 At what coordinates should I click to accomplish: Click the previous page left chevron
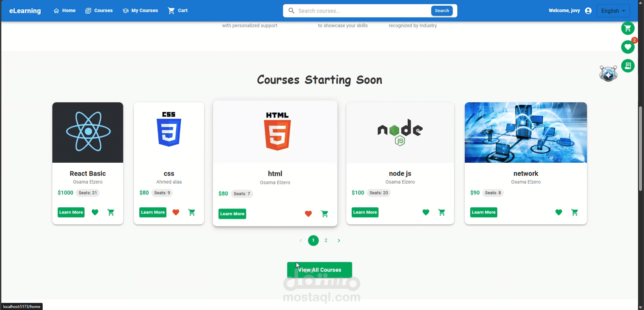(x=300, y=240)
